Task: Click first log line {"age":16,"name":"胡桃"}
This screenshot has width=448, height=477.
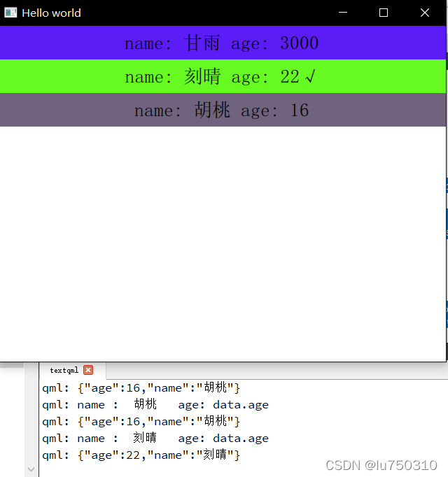Action: 141,388
